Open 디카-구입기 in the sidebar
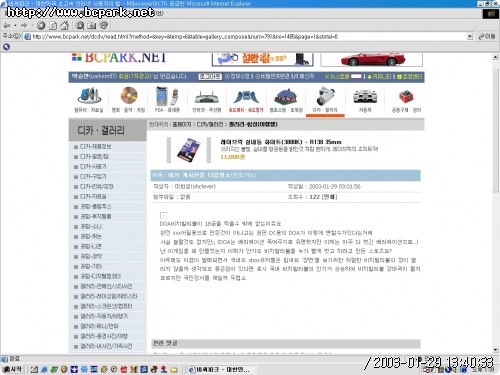500x375 pixels. (93, 177)
